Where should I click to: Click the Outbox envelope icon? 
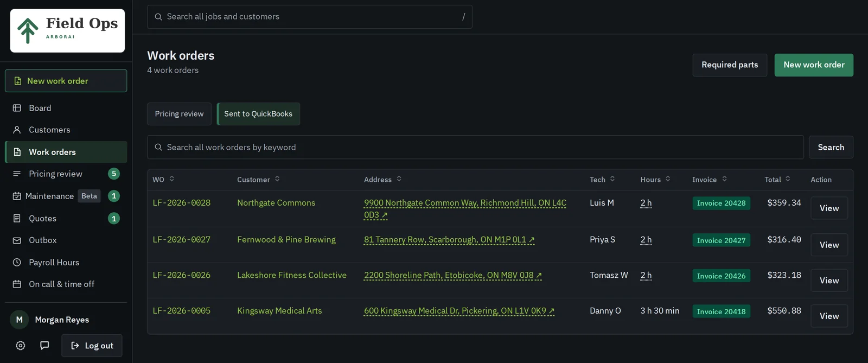click(x=17, y=240)
